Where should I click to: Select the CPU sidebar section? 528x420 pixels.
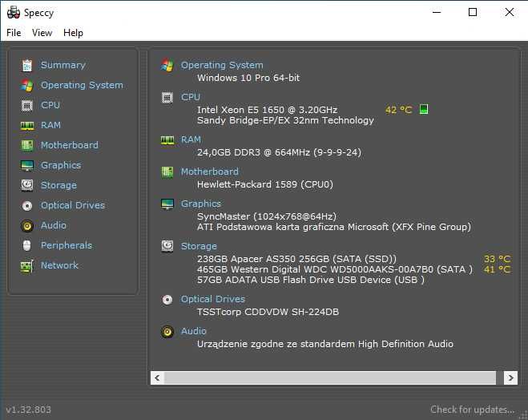point(50,105)
